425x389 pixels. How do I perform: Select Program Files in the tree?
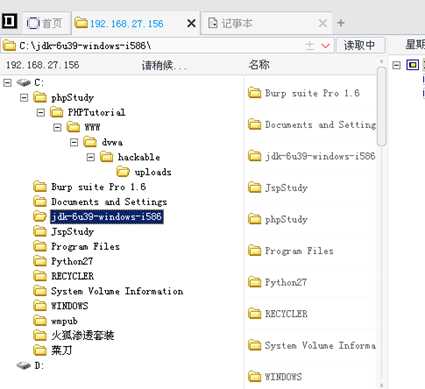pyautogui.click(x=77, y=246)
